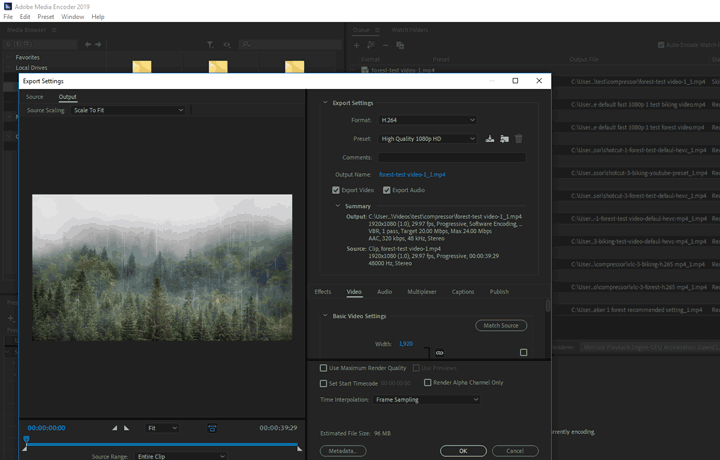Switch to the Source tab
Image resolution: width=720 pixels, height=460 pixels.
tap(34, 97)
